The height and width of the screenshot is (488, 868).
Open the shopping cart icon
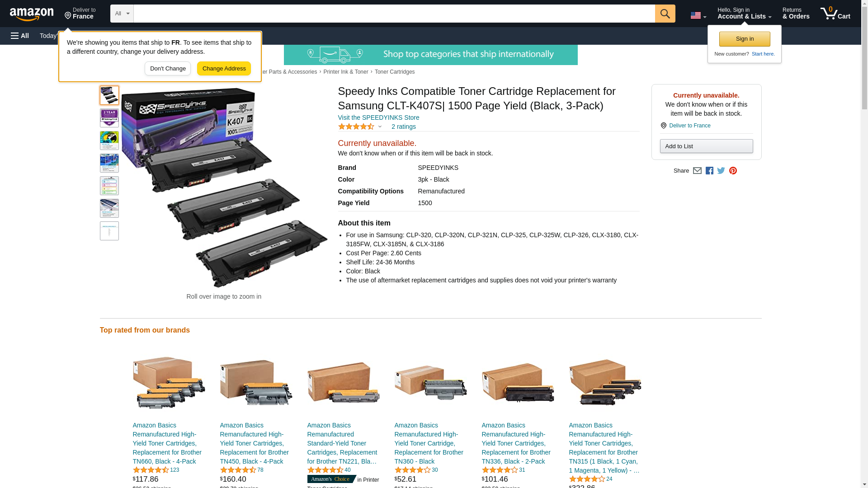coord(835,14)
